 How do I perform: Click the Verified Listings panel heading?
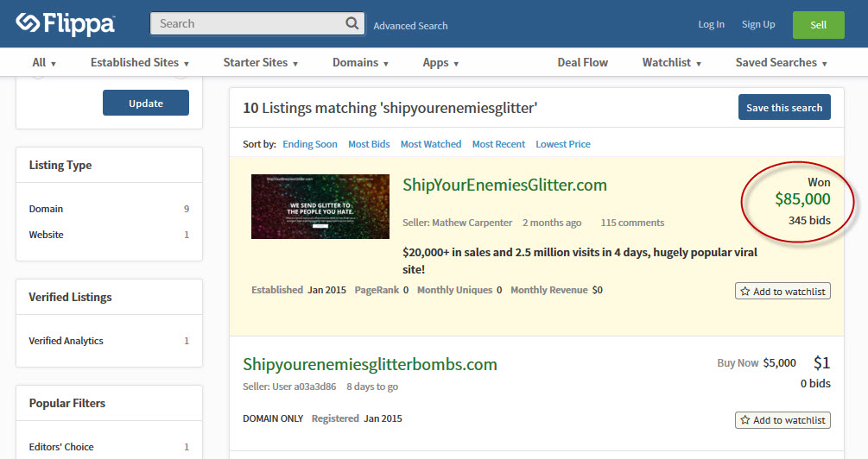click(x=70, y=297)
